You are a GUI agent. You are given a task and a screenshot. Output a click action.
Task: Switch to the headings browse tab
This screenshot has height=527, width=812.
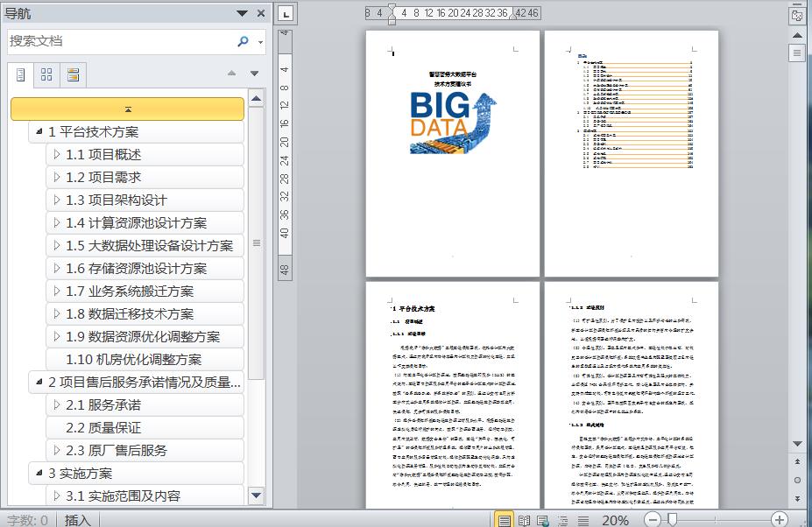(x=21, y=75)
